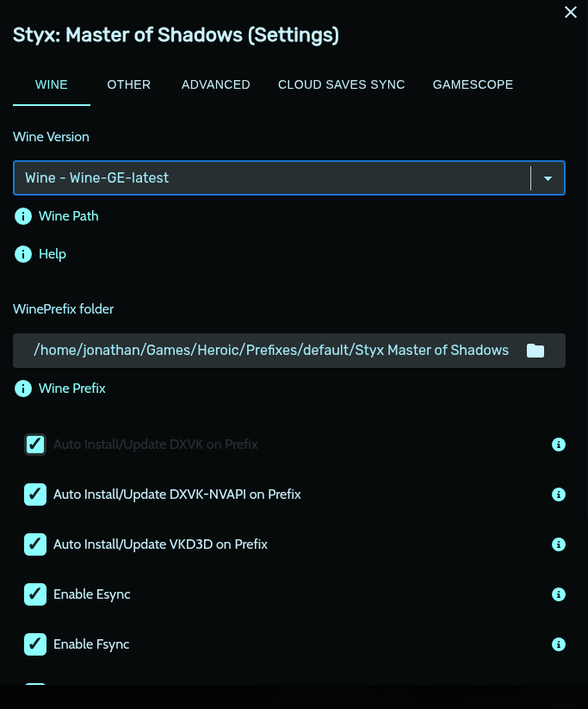
Task: Click the 'Auto Install/Update VKD3D on Prefix' text
Action: [160, 544]
